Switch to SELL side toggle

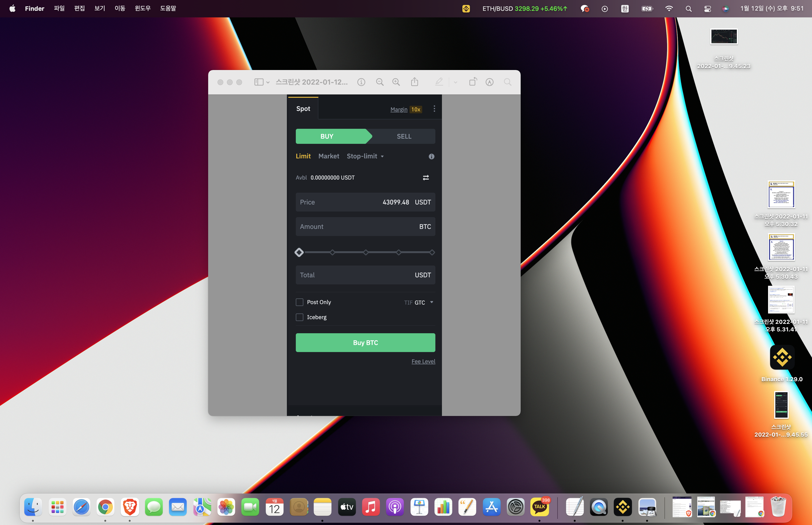click(404, 136)
